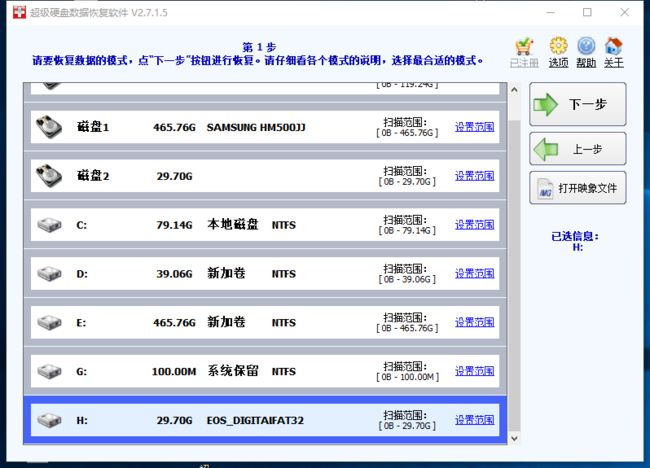The height and width of the screenshot is (468, 650).
Task: Select the G: drive icon
Action: pos(49,371)
